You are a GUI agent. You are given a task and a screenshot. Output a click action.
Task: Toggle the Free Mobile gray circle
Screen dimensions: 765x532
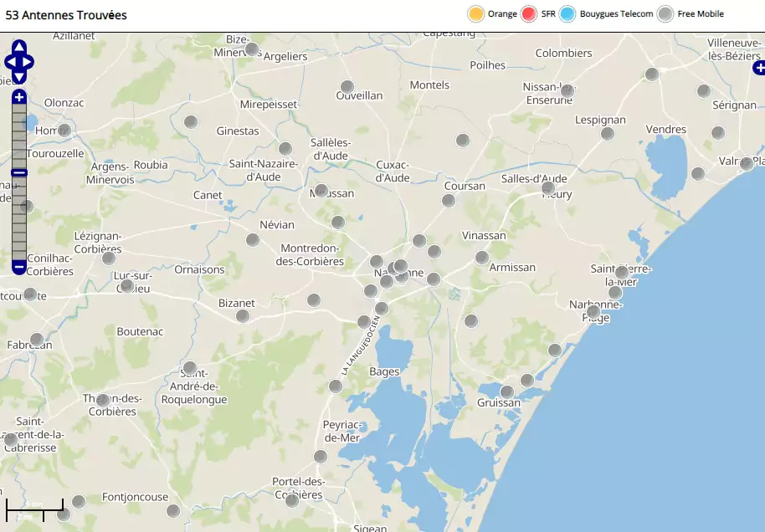pyautogui.click(x=665, y=14)
